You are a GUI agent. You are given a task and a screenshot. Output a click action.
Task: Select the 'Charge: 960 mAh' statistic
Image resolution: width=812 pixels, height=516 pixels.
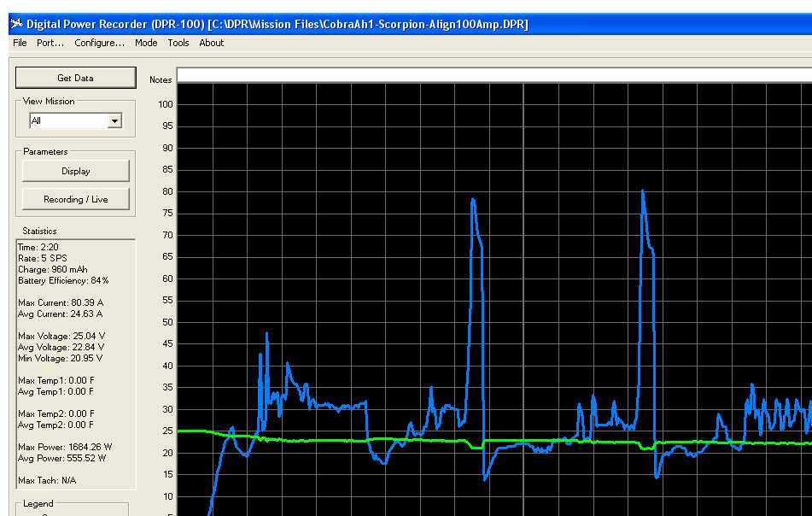tap(52, 269)
